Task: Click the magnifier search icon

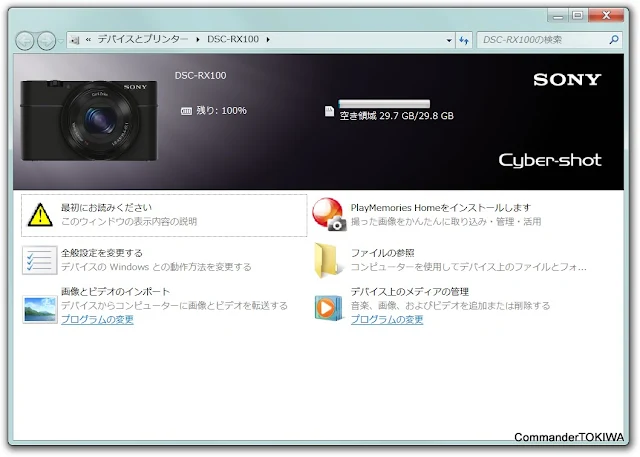Action: [x=613, y=40]
